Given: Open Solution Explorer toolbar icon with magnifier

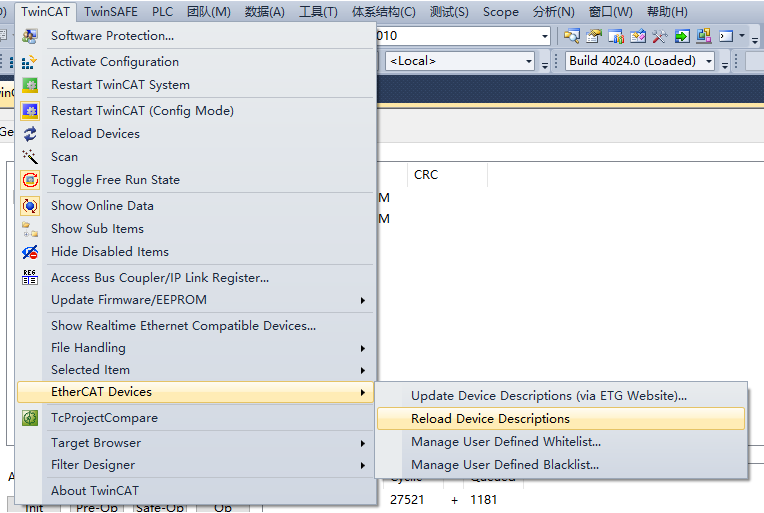Looking at the screenshot, I should pyautogui.click(x=572, y=36).
